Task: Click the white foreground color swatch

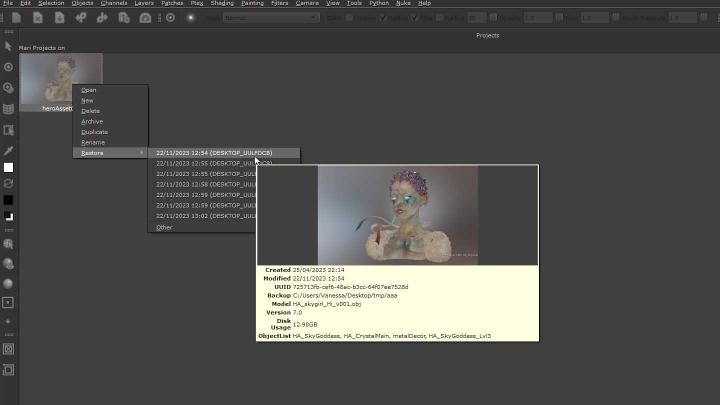Action: point(8,167)
